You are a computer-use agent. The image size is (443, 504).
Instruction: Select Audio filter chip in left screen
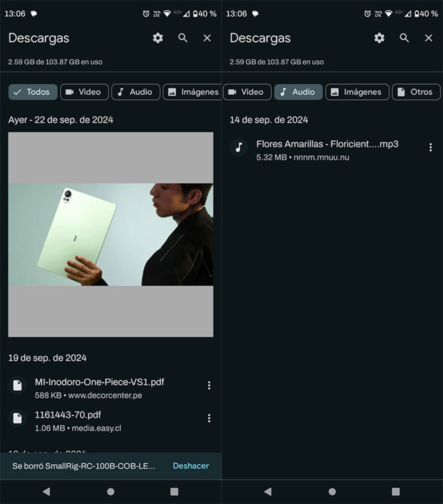click(136, 92)
